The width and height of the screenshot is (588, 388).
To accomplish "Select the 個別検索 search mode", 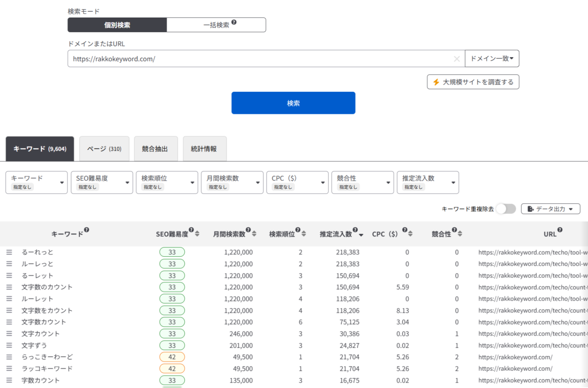I will coord(117,25).
